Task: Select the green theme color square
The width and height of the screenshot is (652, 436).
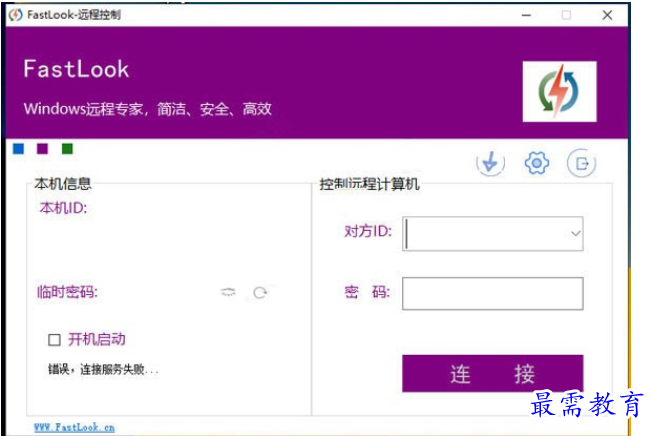Action: [x=67, y=148]
